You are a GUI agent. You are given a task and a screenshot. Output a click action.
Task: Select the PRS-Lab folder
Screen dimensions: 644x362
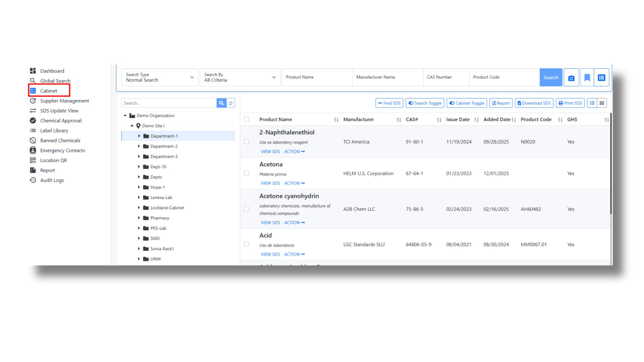[x=155, y=228]
